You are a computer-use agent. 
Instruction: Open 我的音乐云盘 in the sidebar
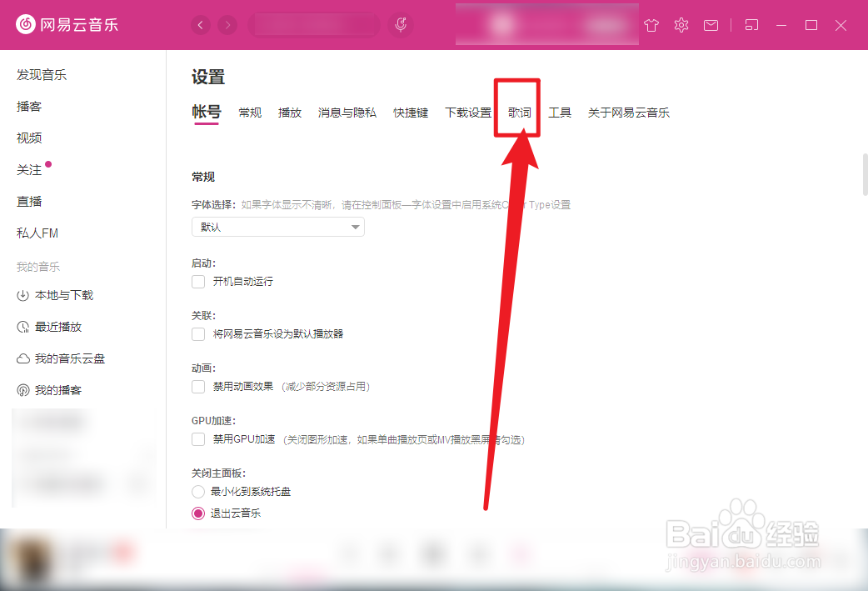70,358
